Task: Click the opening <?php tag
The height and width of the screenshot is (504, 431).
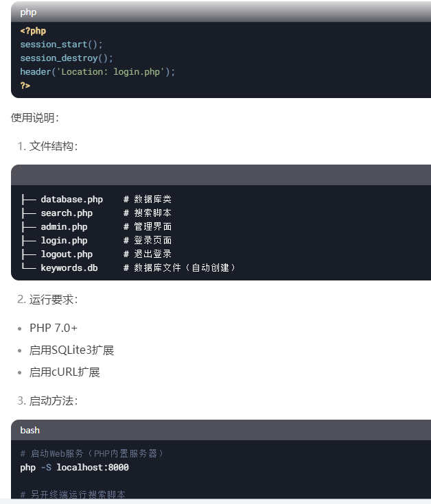Action: coord(33,31)
